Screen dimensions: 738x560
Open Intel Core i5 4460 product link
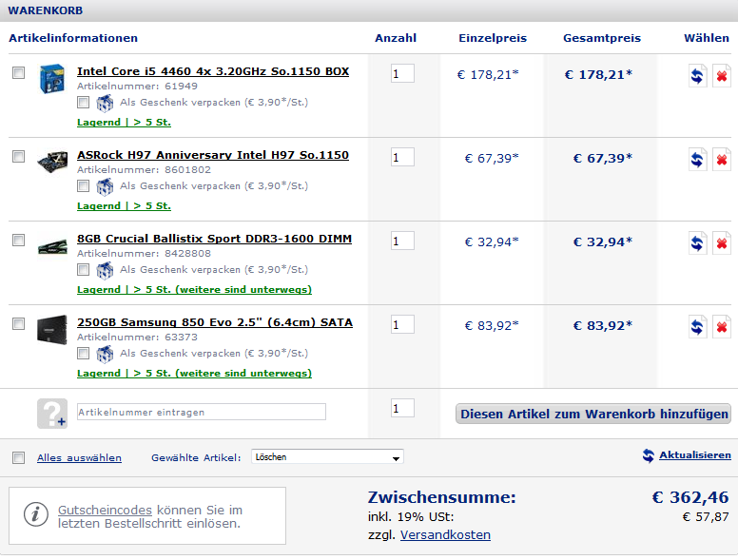coord(213,71)
